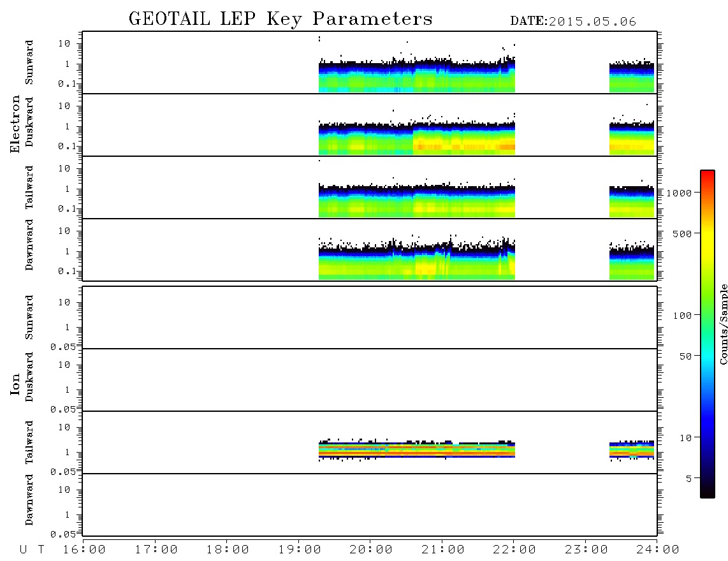Viewport: 728px width, 561px height.
Task: Click the 0.05 tick of Ion Dawnward panel
Action: pyautogui.click(x=62, y=534)
